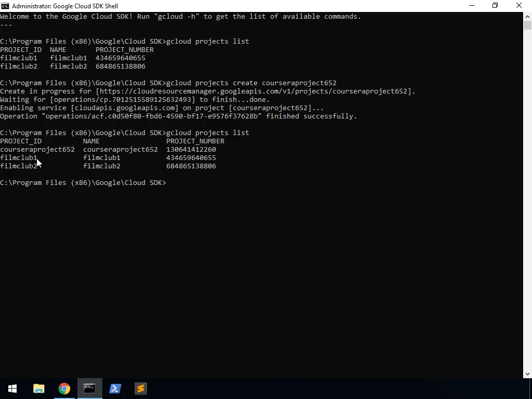The height and width of the screenshot is (399, 532).
Task: Click the scrollbar down arrow
Action: 527,374
